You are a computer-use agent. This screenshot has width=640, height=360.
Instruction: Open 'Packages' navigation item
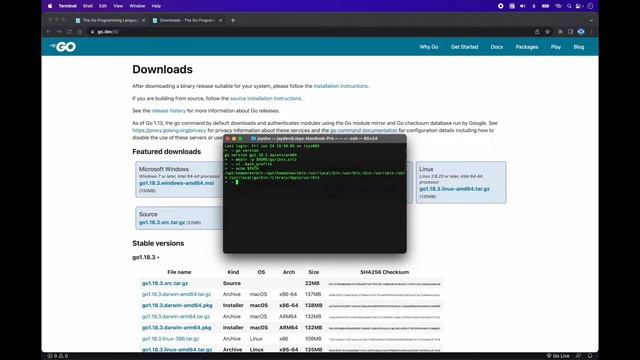point(527,47)
